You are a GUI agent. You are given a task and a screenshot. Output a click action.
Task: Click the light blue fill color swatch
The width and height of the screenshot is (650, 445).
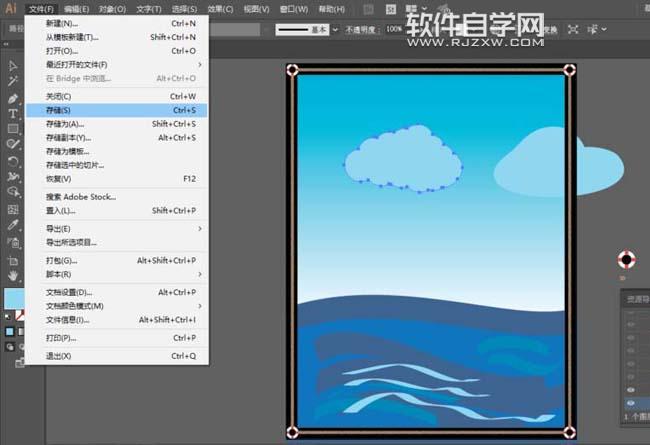click(14, 299)
